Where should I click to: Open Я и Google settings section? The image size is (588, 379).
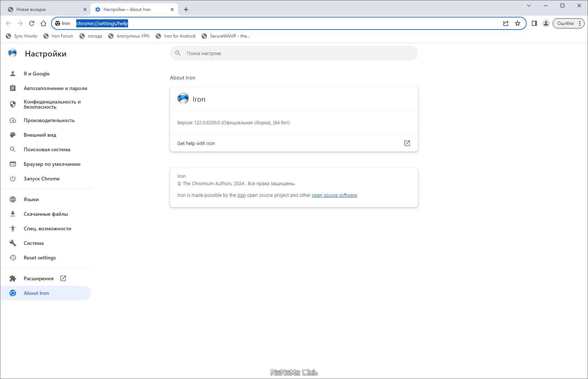click(x=46, y=74)
